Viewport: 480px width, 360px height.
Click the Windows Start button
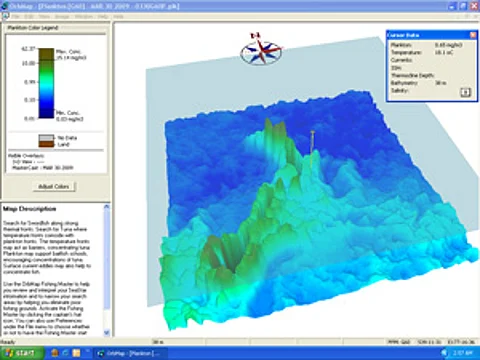click(x=22, y=353)
